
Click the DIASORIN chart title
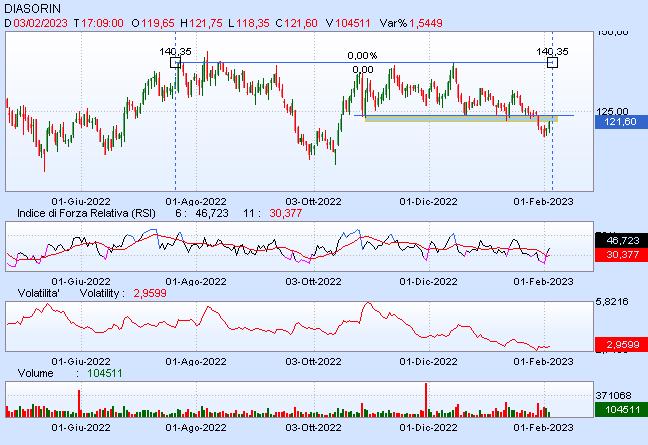click(32, 8)
